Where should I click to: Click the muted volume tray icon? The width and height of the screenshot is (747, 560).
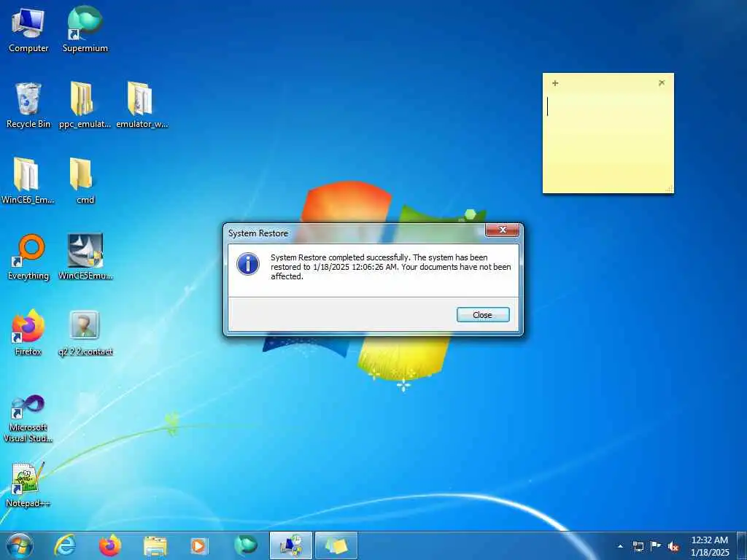click(x=673, y=546)
